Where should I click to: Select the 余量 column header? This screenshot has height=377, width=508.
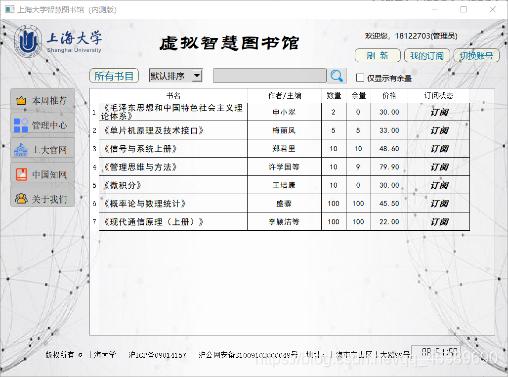coord(359,96)
